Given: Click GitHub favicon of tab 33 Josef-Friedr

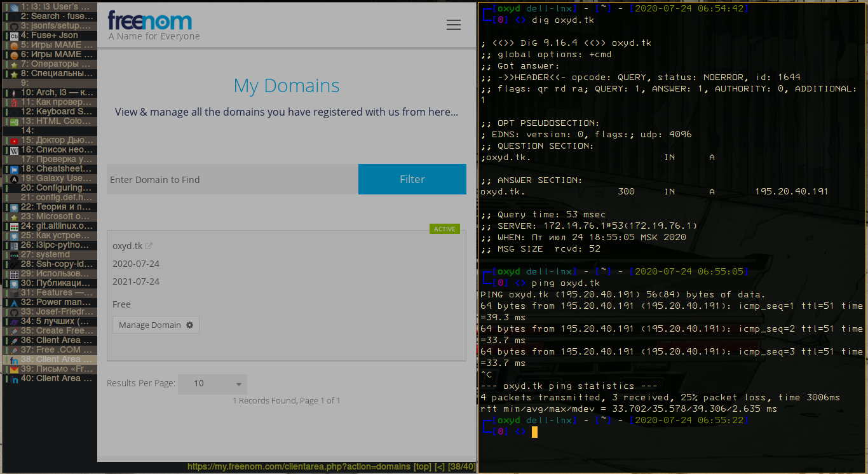Looking at the screenshot, I should pos(14,312).
